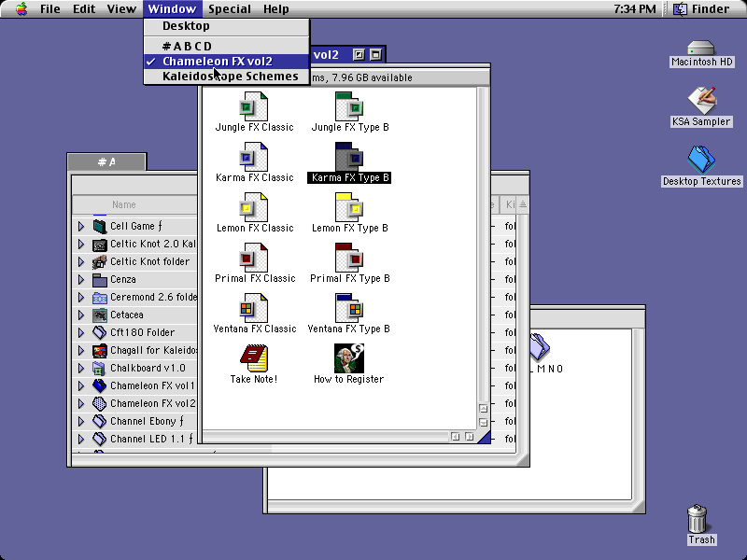747x560 pixels.
Task: Select Ventana FX Classic icon
Action: pyautogui.click(x=253, y=308)
